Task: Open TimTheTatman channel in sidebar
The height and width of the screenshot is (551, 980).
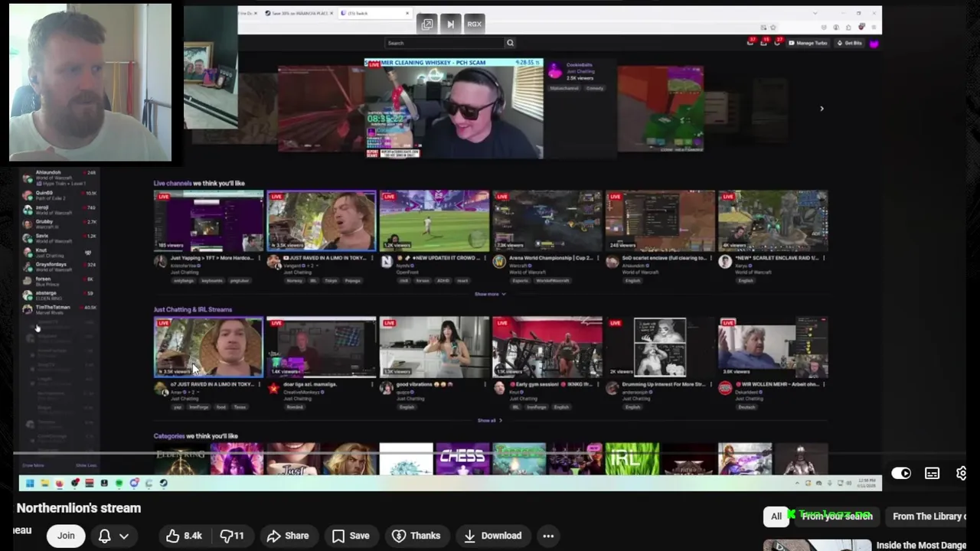Action: click(x=60, y=309)
